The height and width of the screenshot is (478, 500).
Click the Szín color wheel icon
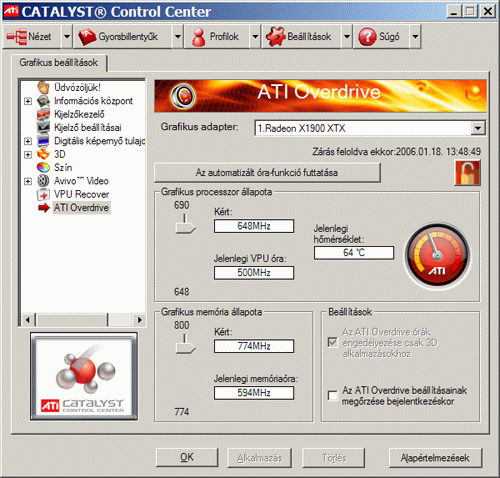(x=43, y=168)
